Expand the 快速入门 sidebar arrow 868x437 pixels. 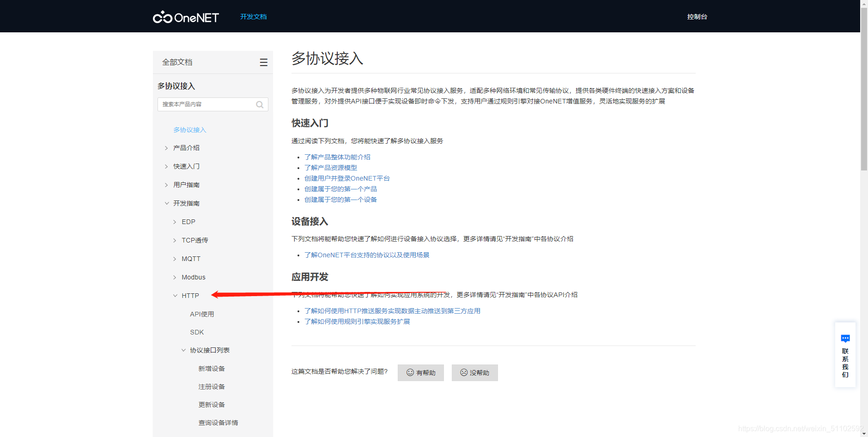pyautogui.click(x=166, y=166)
